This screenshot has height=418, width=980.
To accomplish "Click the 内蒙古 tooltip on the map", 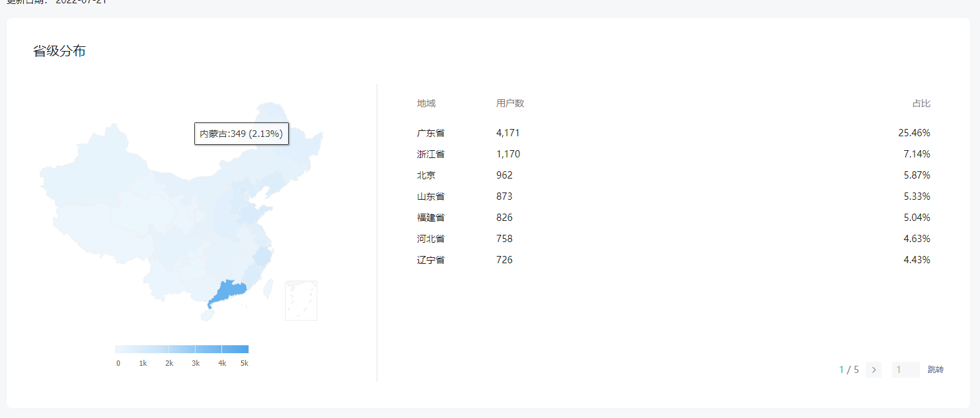I will (241, 134).
